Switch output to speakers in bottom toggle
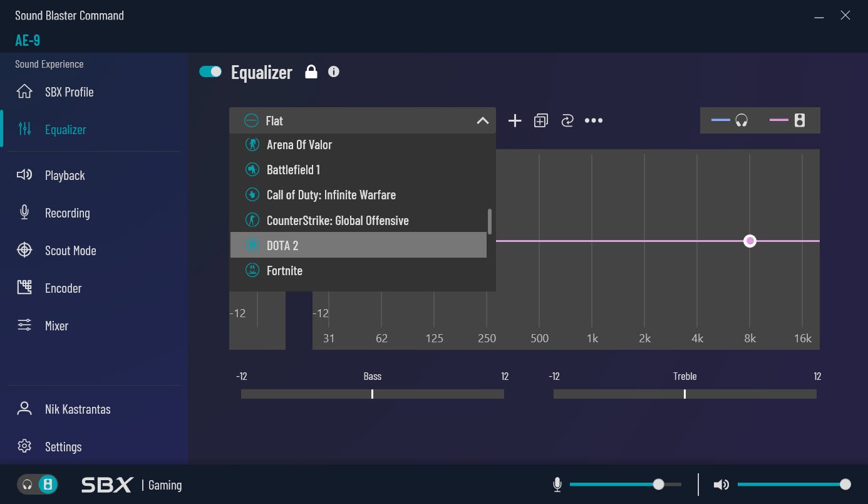This screenshot has height=504, width=868. (48, 485)
